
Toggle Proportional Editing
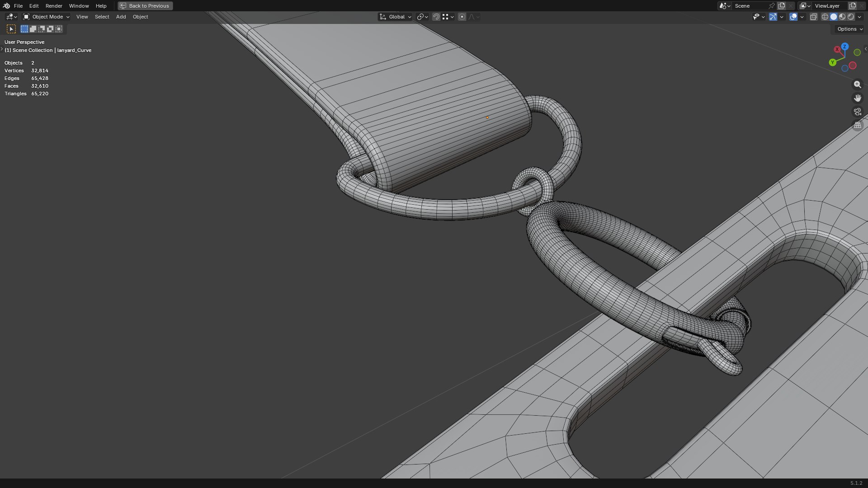462,17
